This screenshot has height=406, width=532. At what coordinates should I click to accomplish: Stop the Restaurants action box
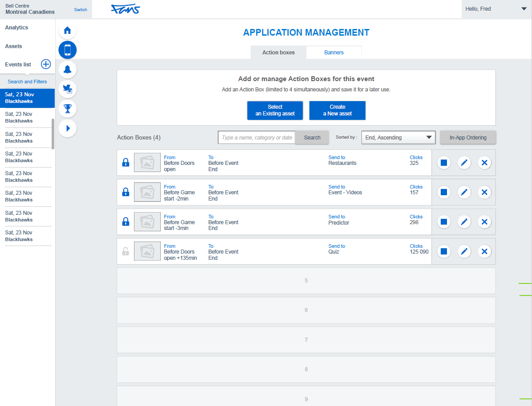click(x=443, y=163)
